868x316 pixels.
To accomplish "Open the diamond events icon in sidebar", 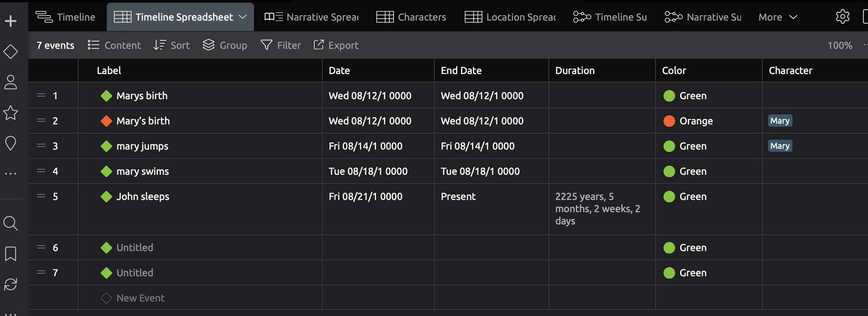I will tap(11, 52).
